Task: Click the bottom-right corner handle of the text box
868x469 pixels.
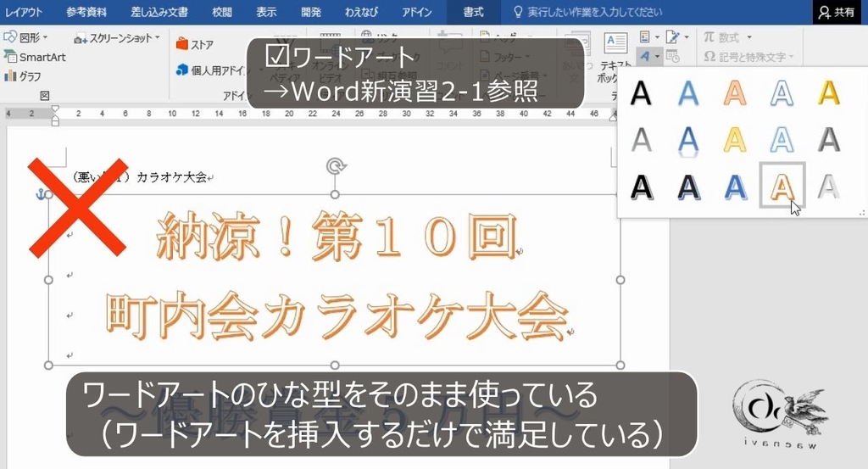Action: tap(620, 365)
